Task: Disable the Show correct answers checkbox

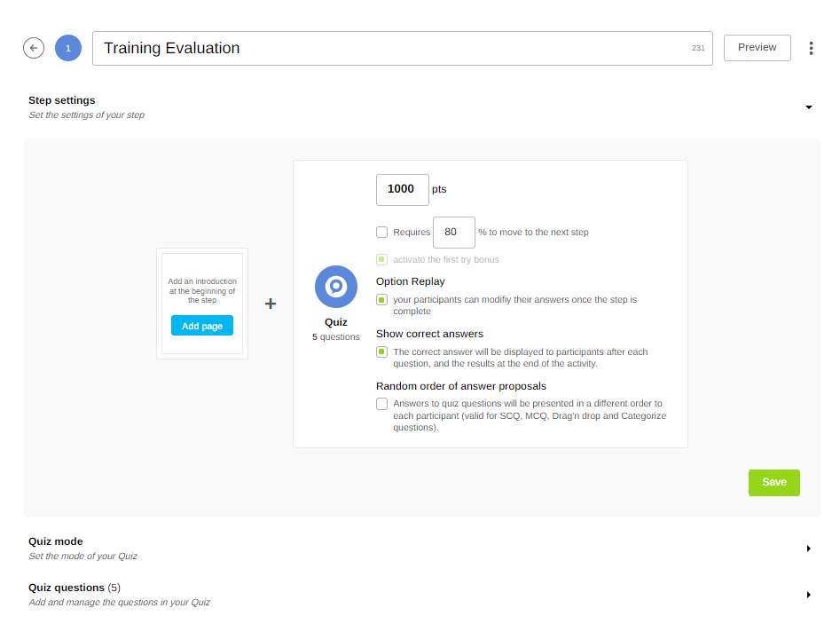Action: pyautogui.click(x=382, y=352)
